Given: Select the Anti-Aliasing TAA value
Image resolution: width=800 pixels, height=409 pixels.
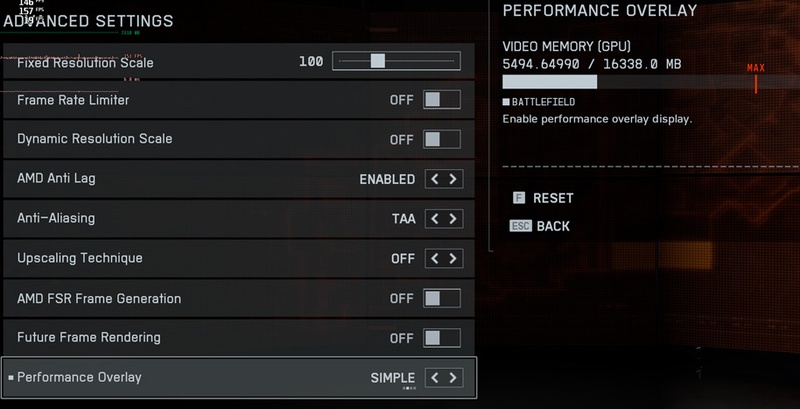Looking at the screenshot, I should coord(403,218).
